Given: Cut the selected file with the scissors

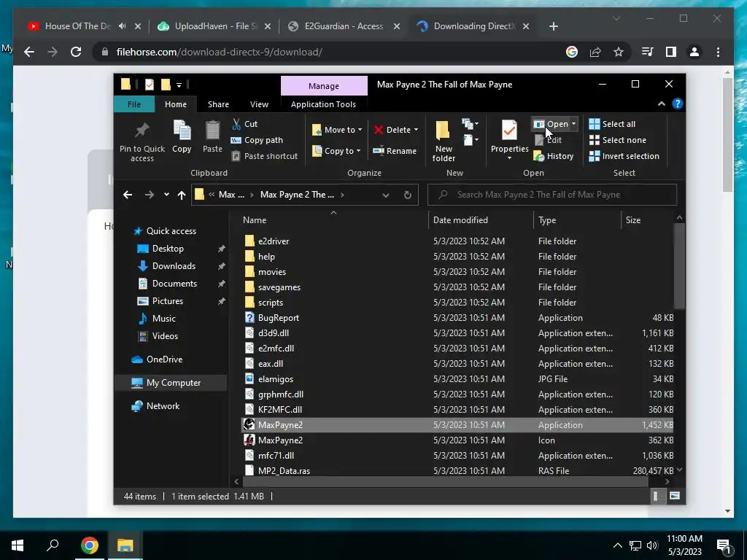Looking at the screenshot, I should point(244,124).
